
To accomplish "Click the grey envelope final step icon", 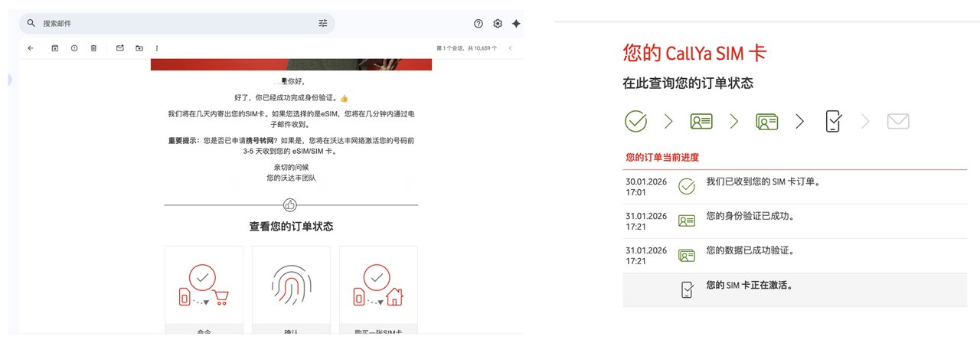I will pos(898,121).
